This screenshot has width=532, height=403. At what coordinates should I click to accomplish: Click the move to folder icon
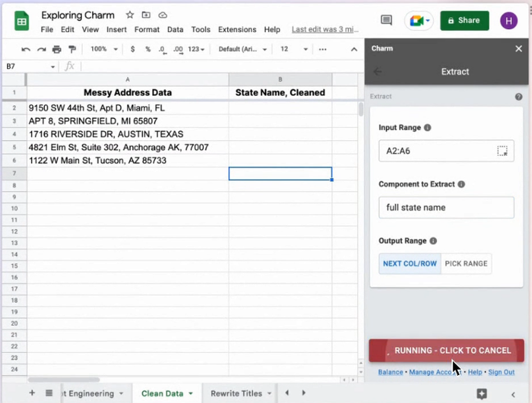(146, 15)
